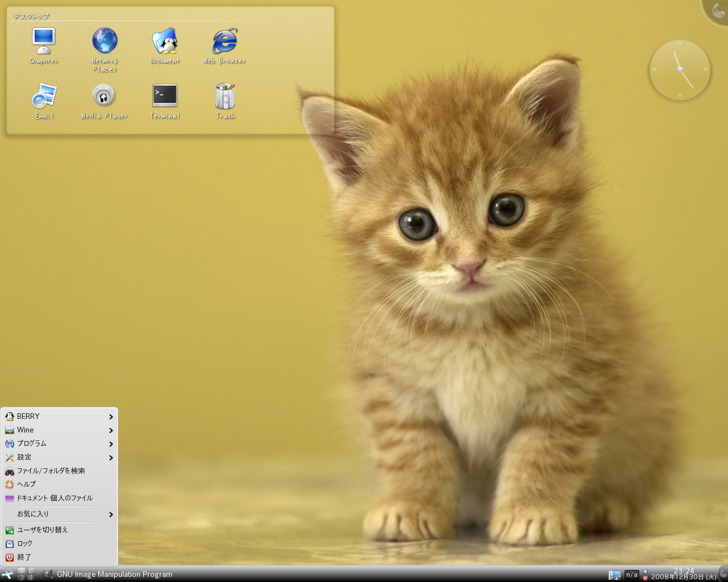
Task: Click the analog clock widget
Action: 680,70
